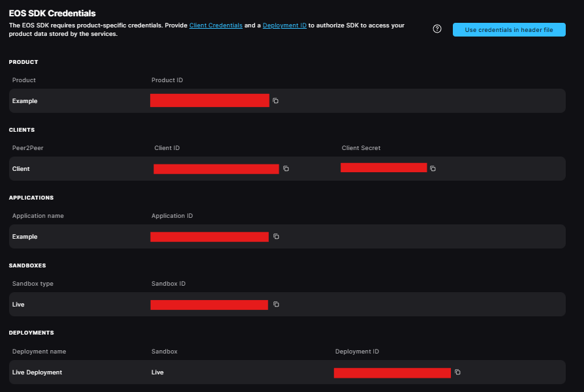Select the redacted Client ID field

tap(216, 169)
